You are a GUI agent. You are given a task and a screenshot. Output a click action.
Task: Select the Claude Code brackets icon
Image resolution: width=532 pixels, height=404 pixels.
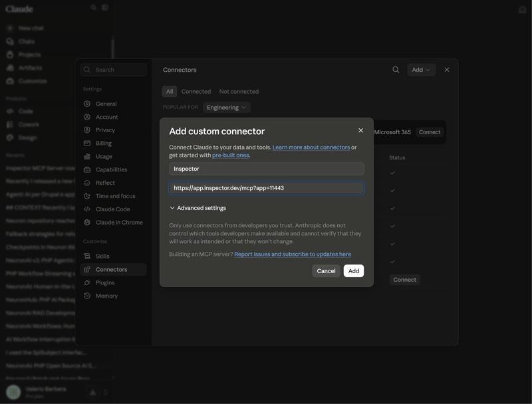click(x=87, y=209)
